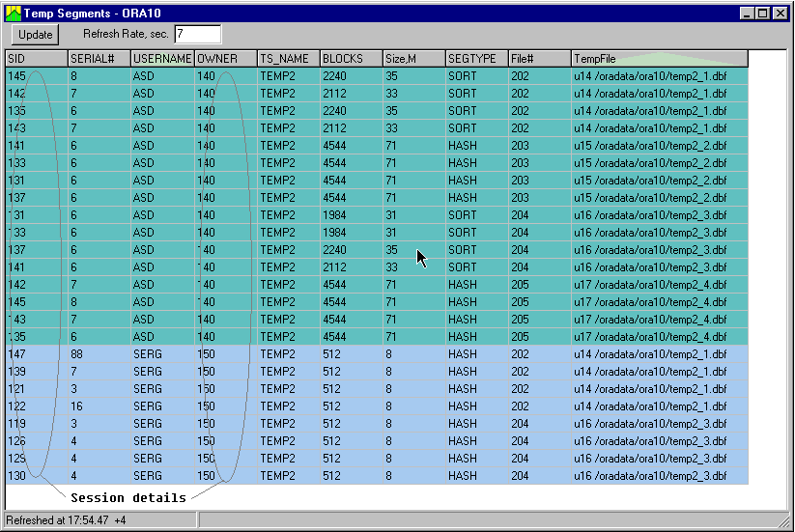Click the OWNER column header
The width and height of the screenshot is (795, 532).
click(x=226, y=59)
